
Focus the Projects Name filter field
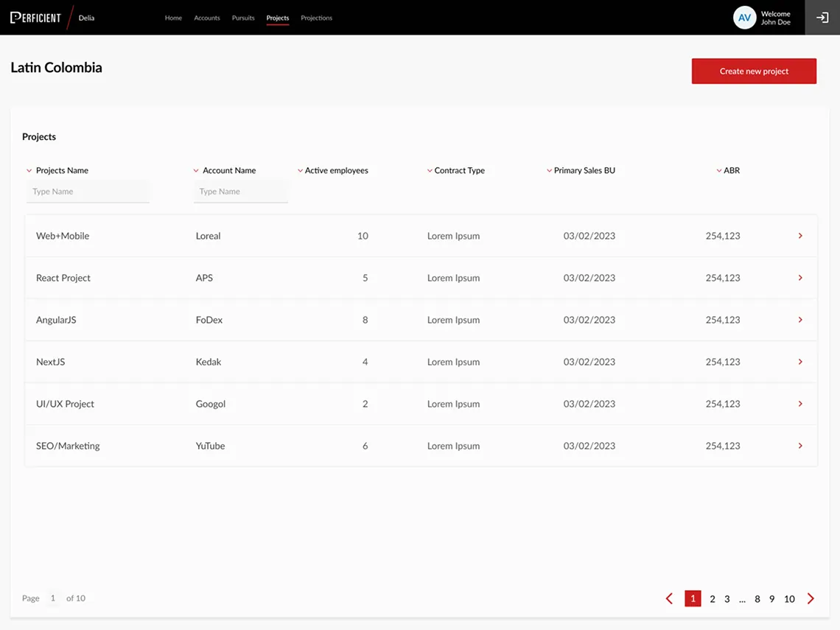[88, 192]
